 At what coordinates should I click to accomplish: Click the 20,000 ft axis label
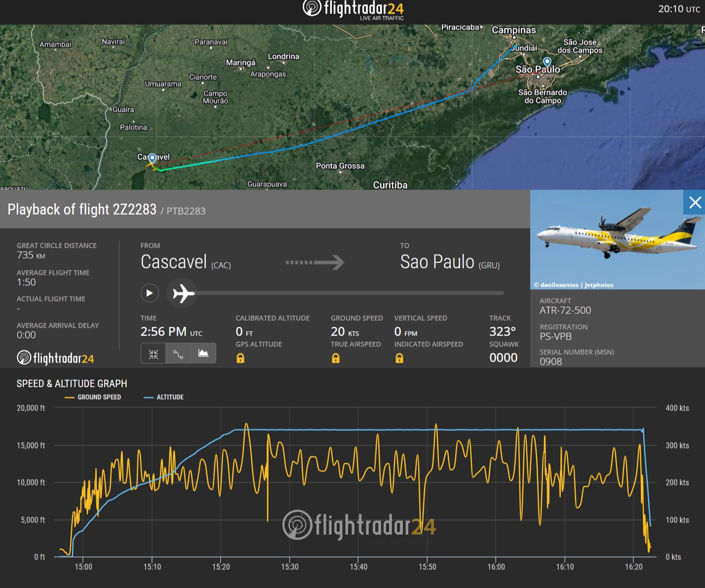(x=31, y=408)
